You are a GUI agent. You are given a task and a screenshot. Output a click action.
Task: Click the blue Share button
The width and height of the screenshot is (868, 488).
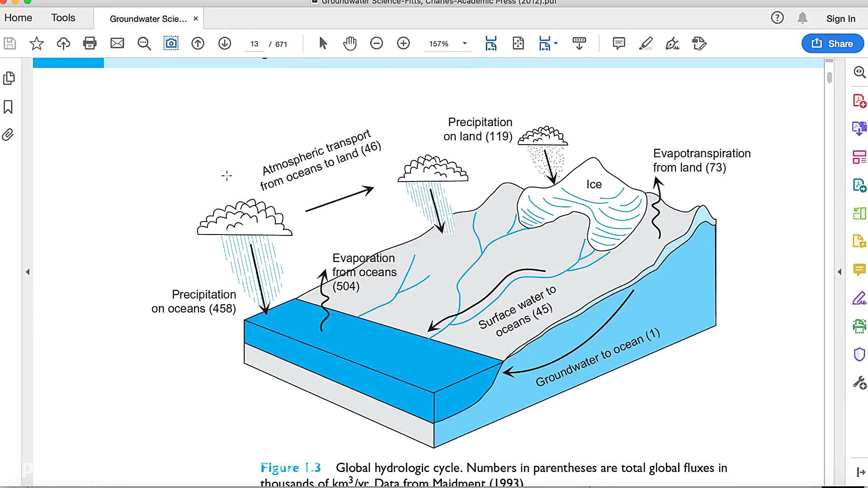(x=832, y=43)
